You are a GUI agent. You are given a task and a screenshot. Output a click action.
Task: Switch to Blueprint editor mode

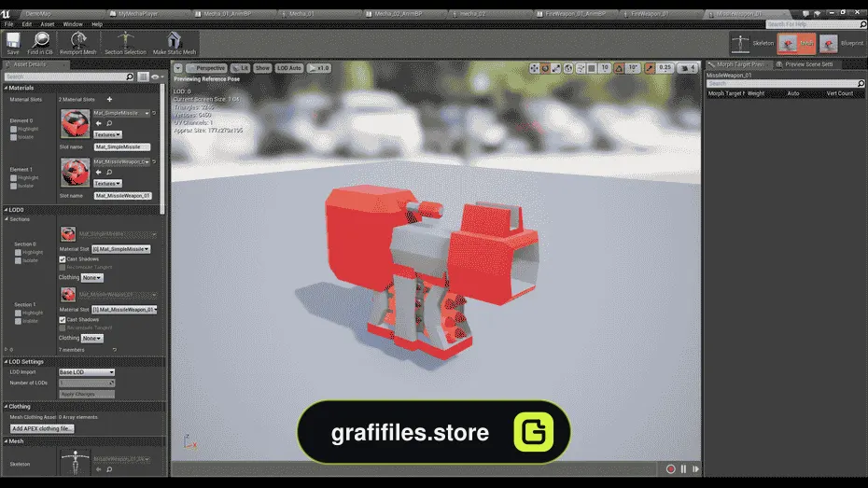point(842,43)
